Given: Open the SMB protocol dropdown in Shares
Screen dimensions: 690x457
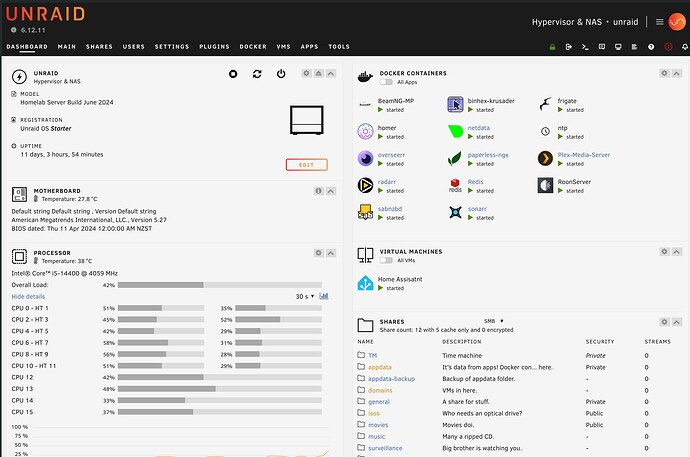Looking at the screenshot, I should tap(494, 321).
